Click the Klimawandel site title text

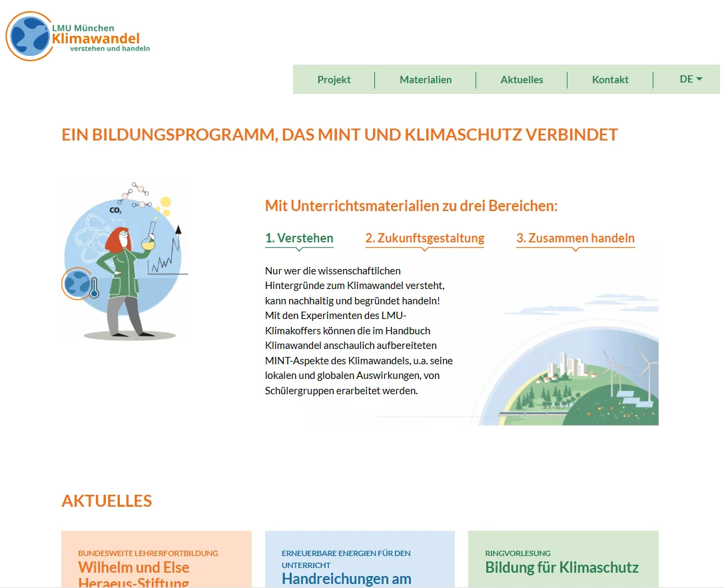click(x=96, y=39)
